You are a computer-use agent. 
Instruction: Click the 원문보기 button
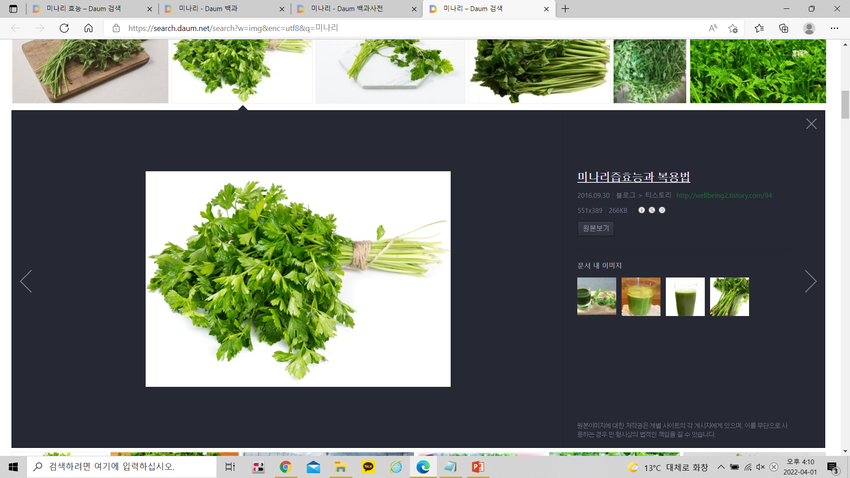(596, 228)
